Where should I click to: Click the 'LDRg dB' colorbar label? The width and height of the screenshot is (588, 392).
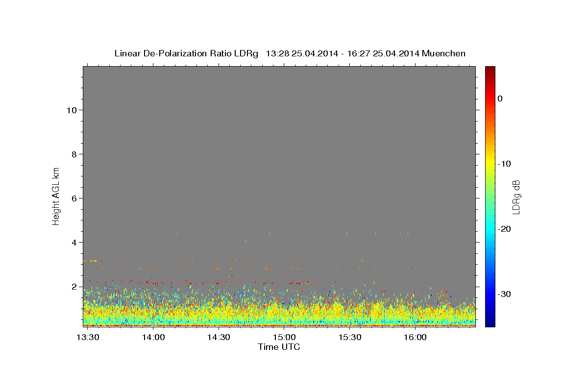(x=515, y=196)
